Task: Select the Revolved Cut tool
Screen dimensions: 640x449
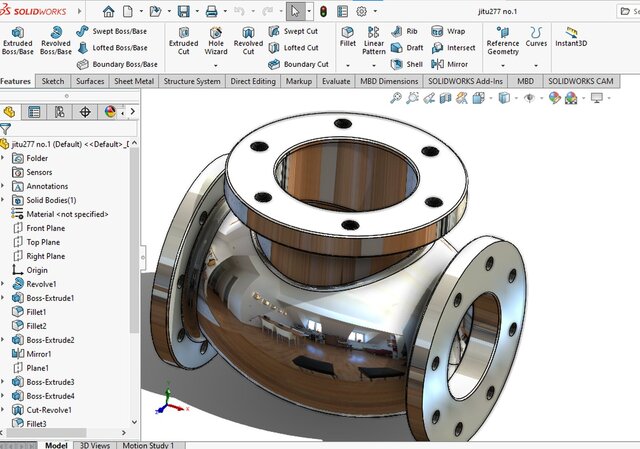Action: (x=248, y=41)
